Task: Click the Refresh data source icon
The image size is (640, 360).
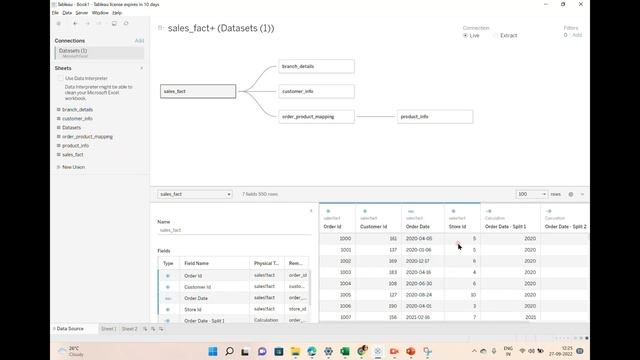Action: (126, 24)
